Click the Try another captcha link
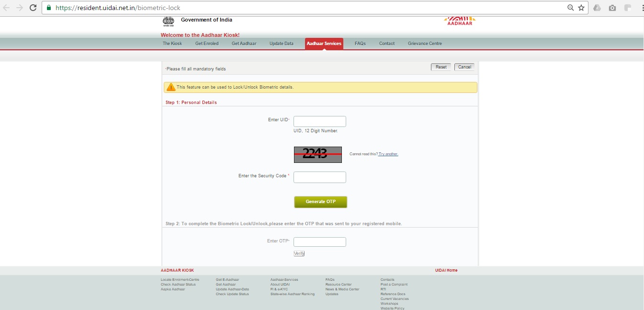This screenshot has height=310, width=644. click(x=388, y=154)
